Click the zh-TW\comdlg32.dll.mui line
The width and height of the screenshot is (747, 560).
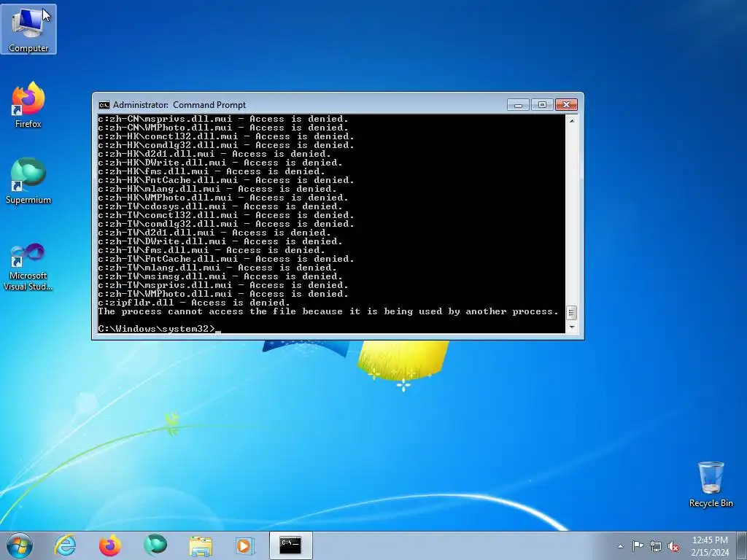pos(226,224)
